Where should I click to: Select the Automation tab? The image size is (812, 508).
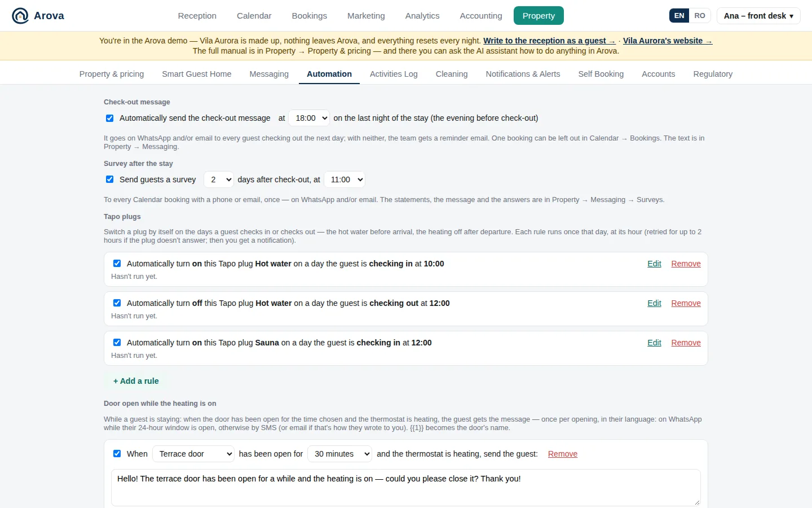coord(329,74)
